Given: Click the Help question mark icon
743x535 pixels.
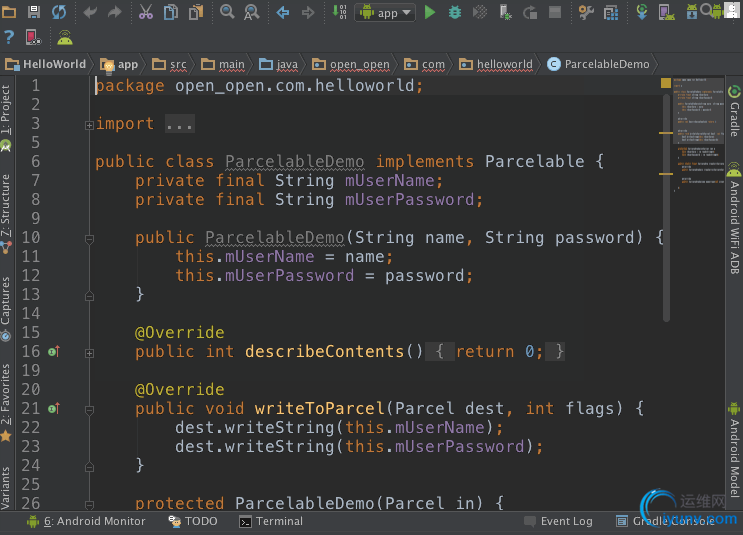Looking at the screenshot, I should (9, 38).
